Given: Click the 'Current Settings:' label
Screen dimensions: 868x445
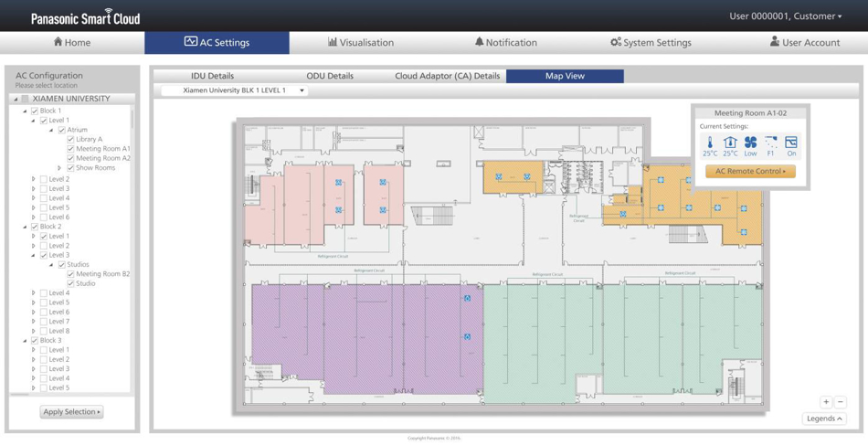Looking at the screenshot, I should (724, 127).
